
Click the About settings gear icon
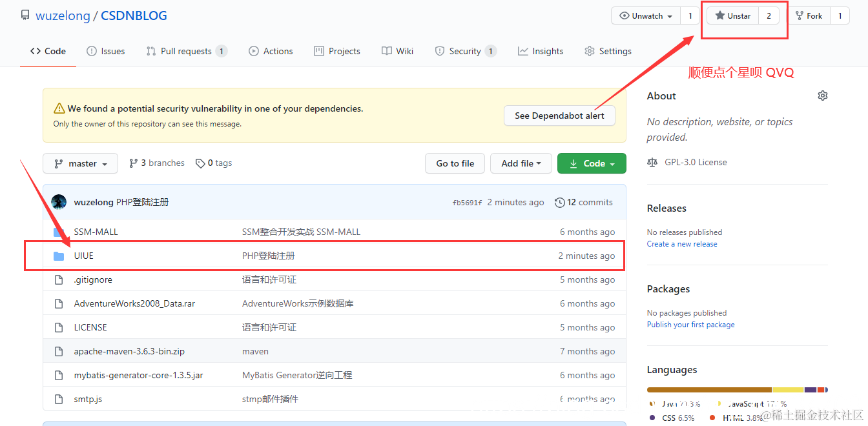[822, 96]
